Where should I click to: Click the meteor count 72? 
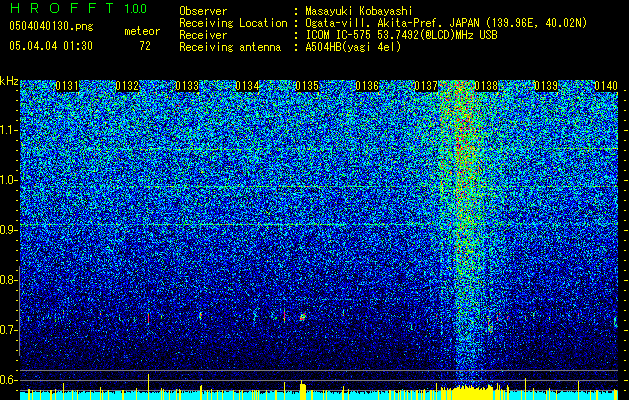[x=145, y=46]
